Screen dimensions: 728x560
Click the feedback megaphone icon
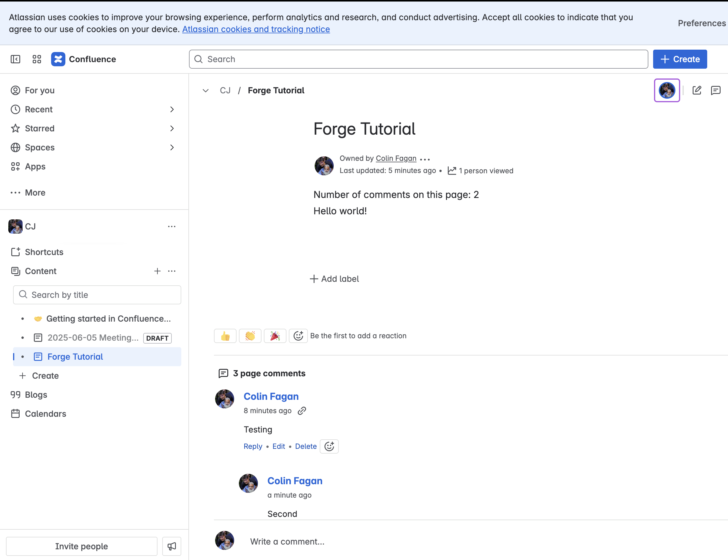click(x=171, y=546)
